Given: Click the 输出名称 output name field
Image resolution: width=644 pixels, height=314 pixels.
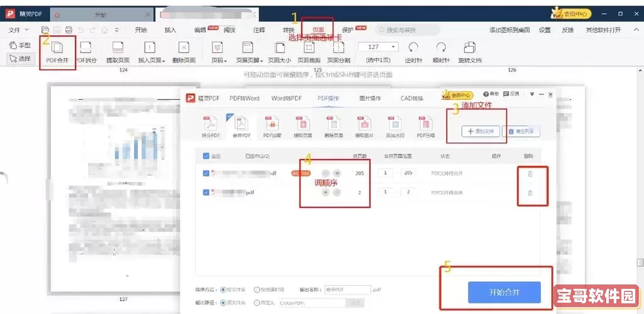Looking at the screenshot, I should point(347,290).
